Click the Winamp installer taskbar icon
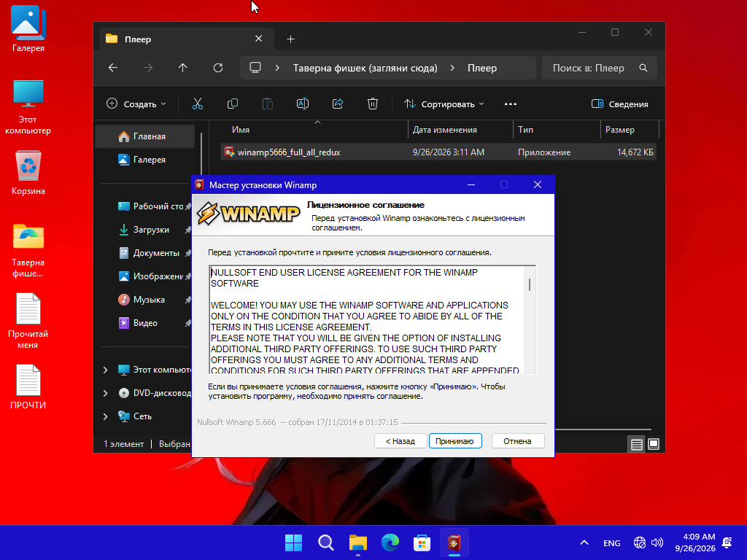747x560 pixels. point(454,542)
